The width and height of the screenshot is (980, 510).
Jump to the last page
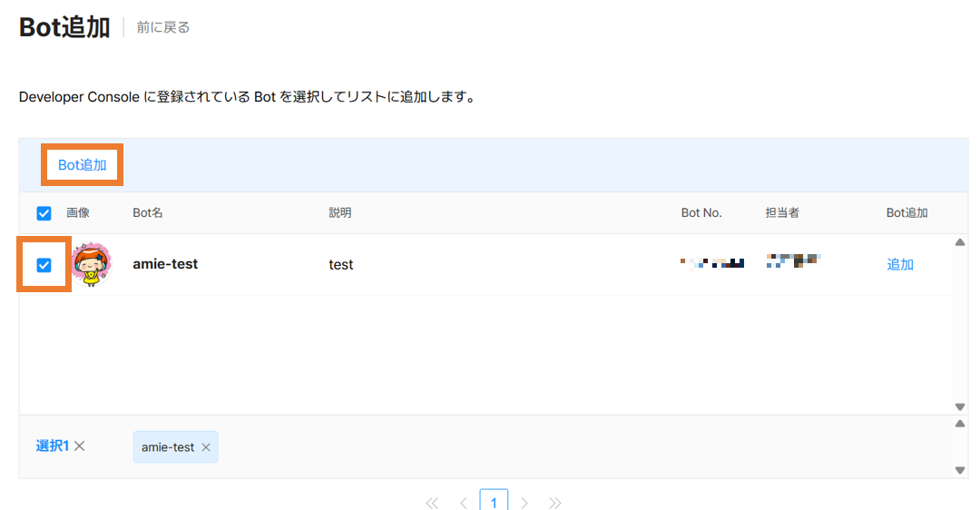(555, 503)
